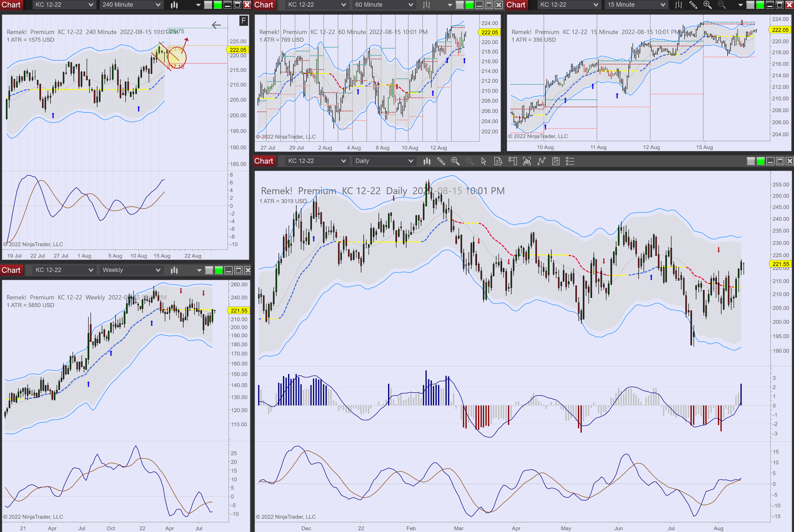Open properties list icon in Daily toolbar
794x532 pixels.
point(570,161)
